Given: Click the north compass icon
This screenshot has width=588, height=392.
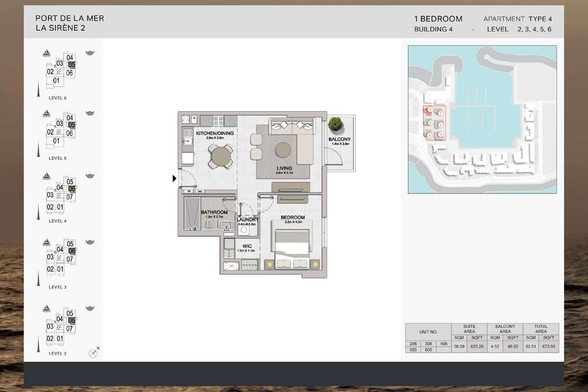Looking at the screenshot, I should coord(93,353).
